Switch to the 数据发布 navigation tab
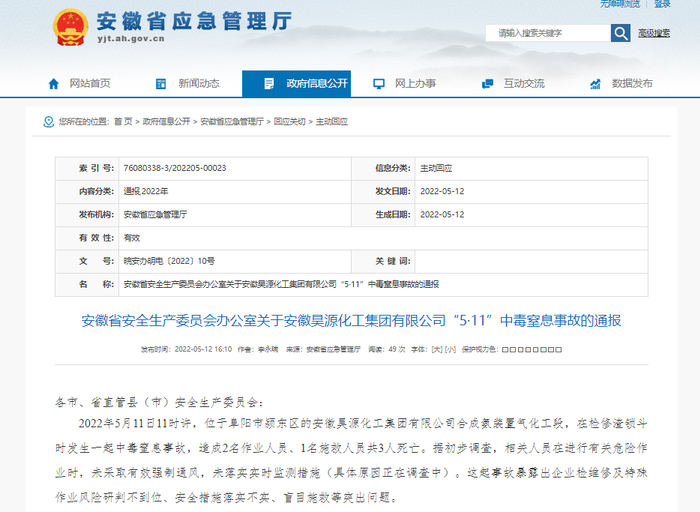700x512 pixels. [x=632, y=83]
